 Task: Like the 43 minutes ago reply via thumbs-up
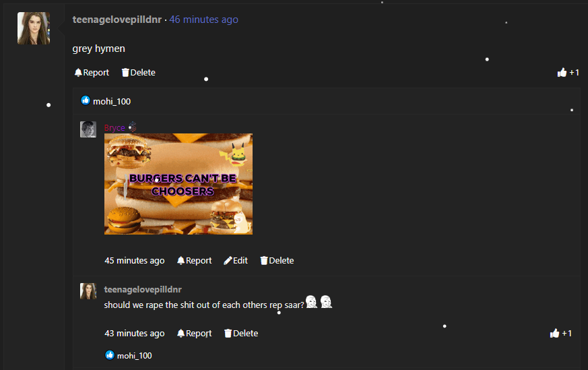pos(560,333)
